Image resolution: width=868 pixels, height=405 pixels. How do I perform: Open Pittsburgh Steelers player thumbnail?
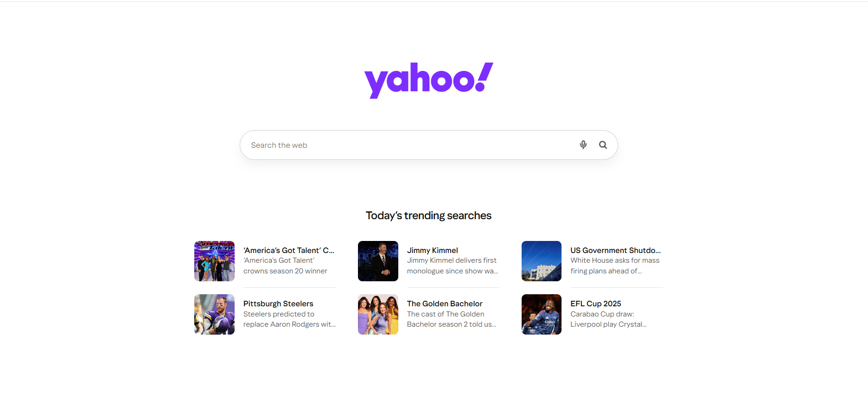point(214,314)
